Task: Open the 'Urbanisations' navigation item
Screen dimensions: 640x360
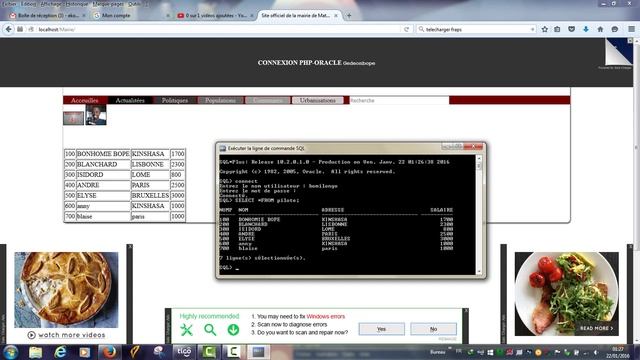Action: point(318,100)
